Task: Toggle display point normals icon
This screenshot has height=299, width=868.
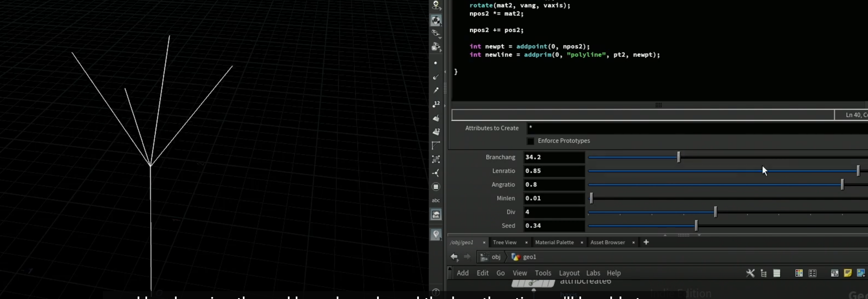Action: click(x=436, y=77)
